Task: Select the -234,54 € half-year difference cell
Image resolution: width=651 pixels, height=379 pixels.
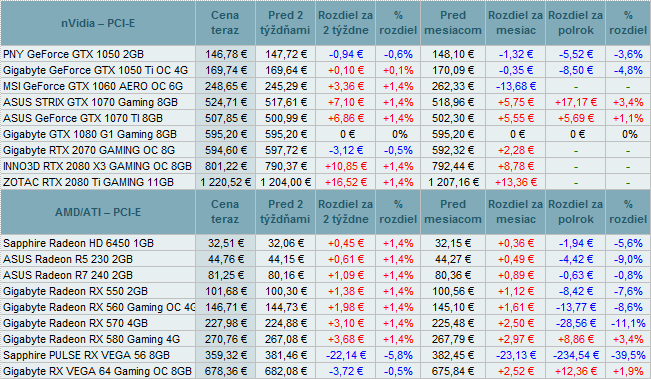Action: point(575,355)
